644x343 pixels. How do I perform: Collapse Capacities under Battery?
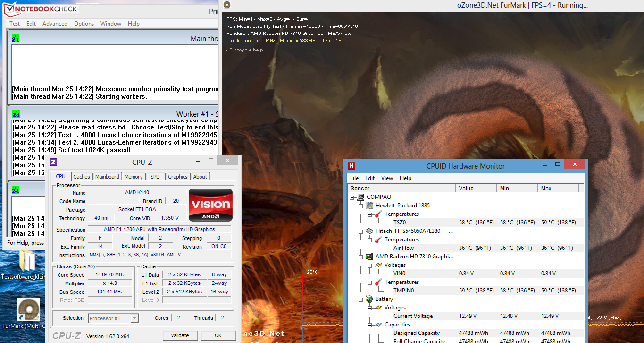click(369, 325)
